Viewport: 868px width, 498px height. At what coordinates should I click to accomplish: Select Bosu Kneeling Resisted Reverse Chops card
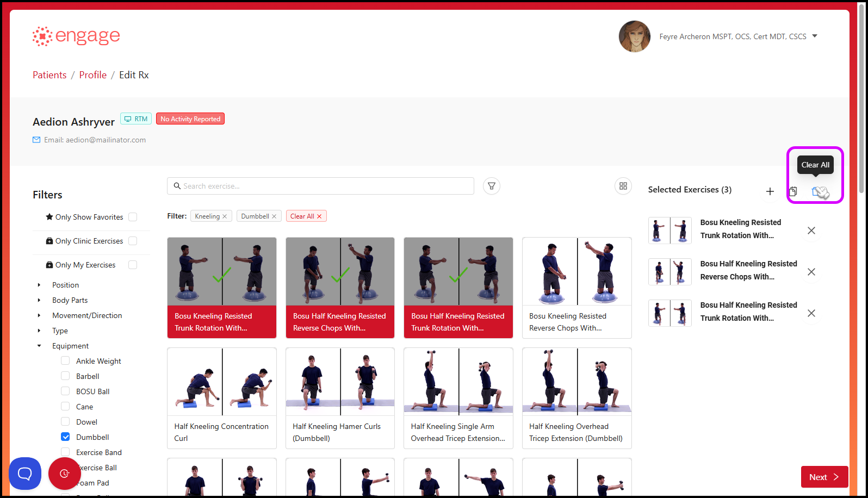point(577,288)
